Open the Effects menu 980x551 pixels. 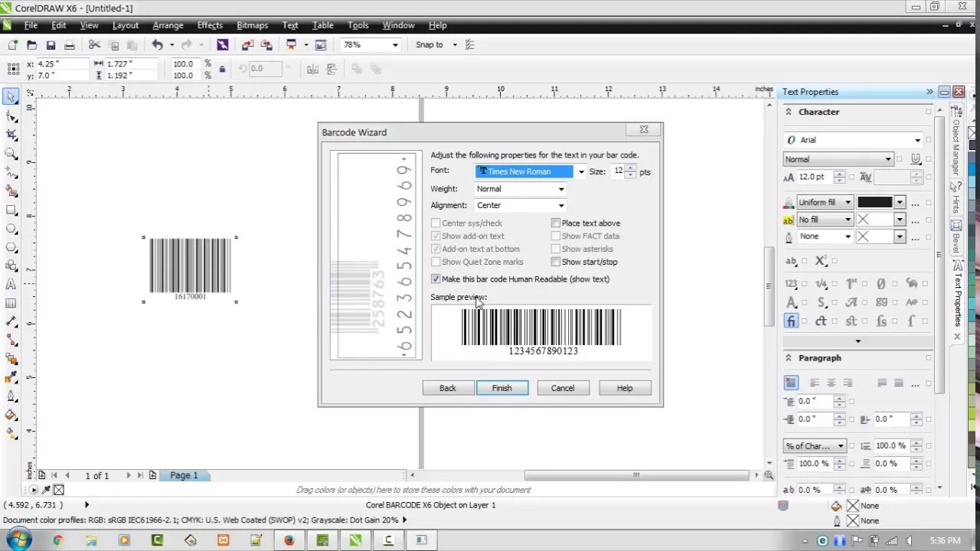210,25
